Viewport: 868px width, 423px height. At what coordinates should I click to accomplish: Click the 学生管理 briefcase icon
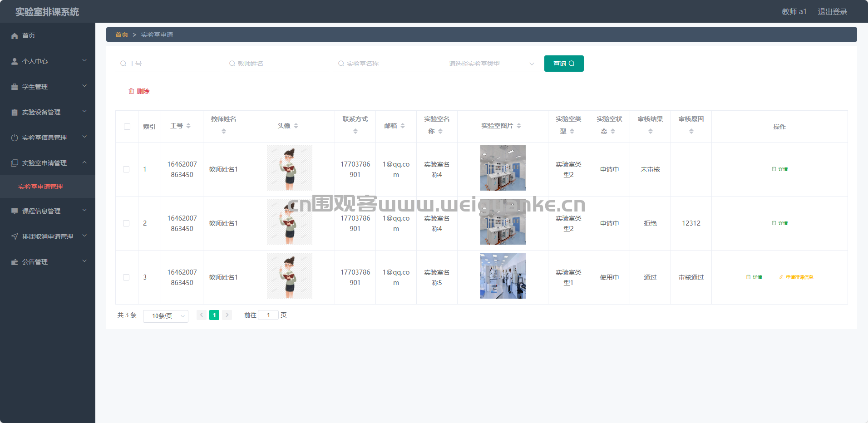[x=15, y=87]
